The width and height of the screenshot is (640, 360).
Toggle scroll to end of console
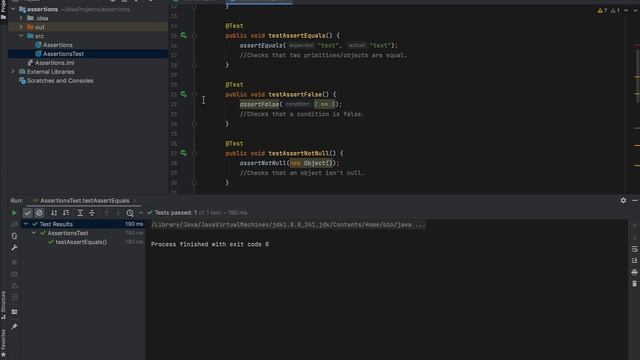[634, 260]
